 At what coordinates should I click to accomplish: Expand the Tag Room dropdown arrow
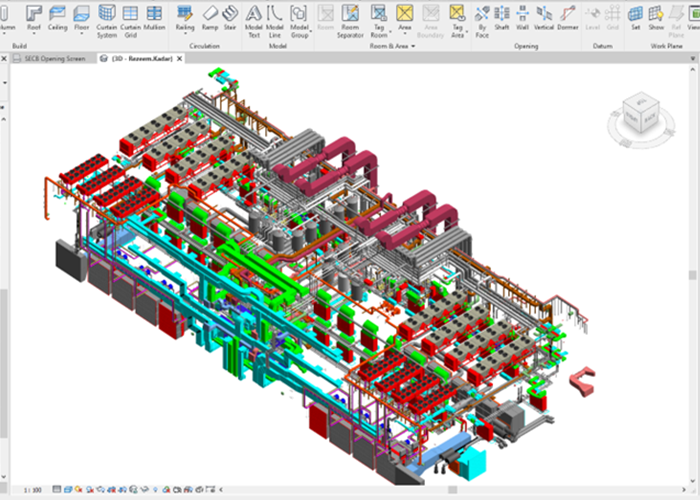[x=390, y=31]
